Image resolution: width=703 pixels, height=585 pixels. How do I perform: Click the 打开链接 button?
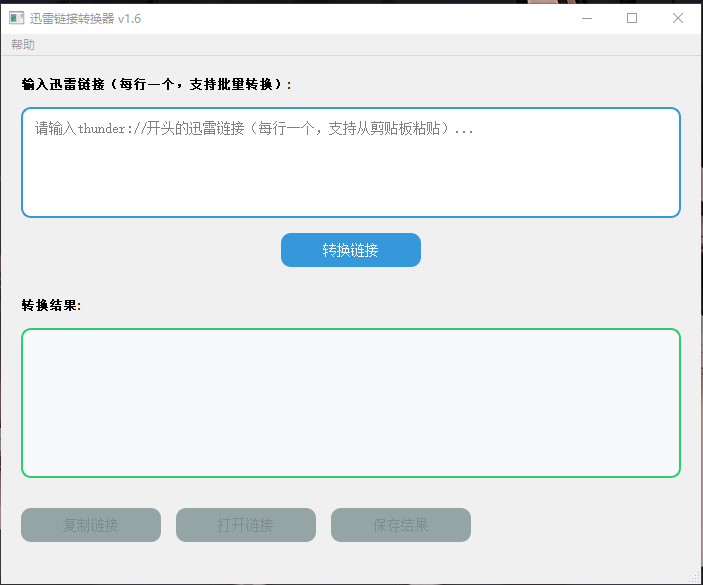pos(246,524)
